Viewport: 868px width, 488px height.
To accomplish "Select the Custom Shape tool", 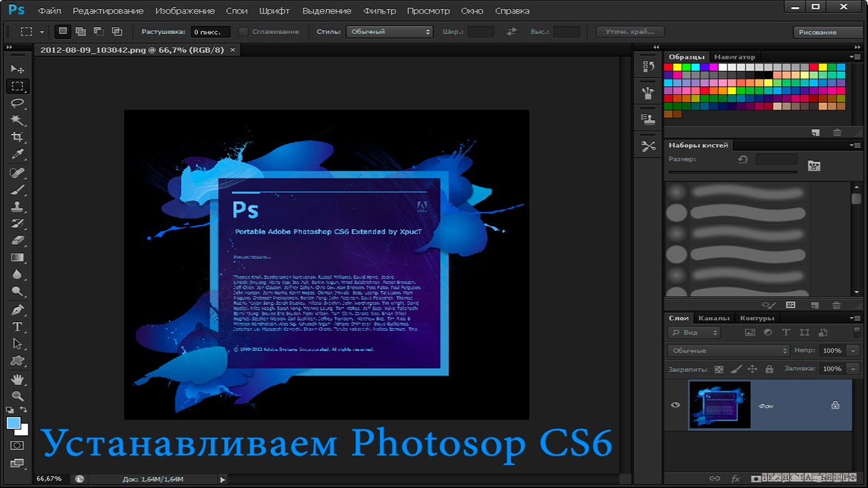I will tap(18, 361).
